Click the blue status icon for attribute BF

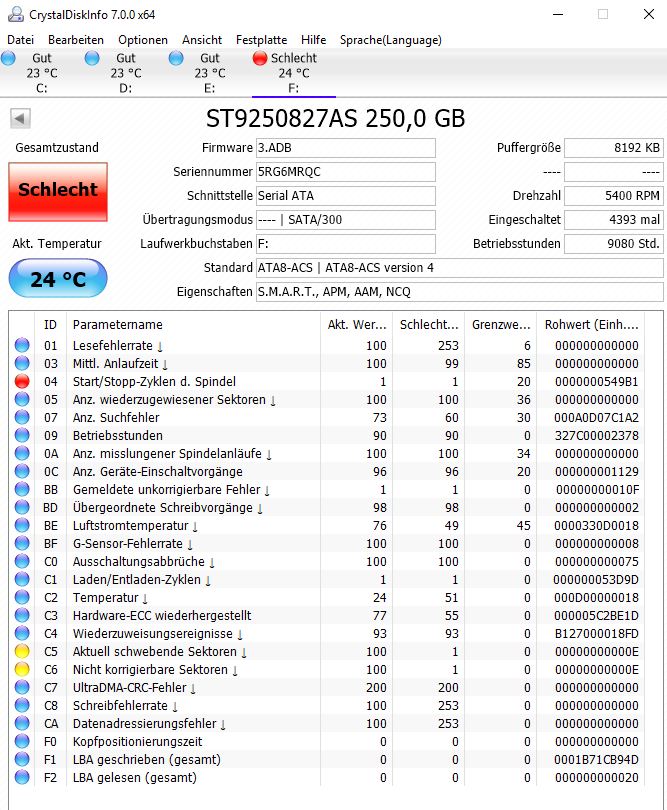22,543
